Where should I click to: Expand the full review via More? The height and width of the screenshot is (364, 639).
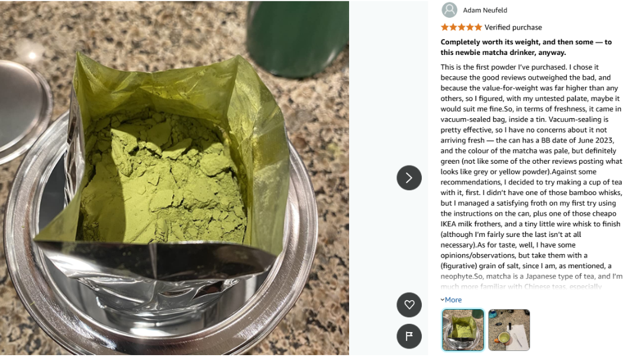pos(453,300)
